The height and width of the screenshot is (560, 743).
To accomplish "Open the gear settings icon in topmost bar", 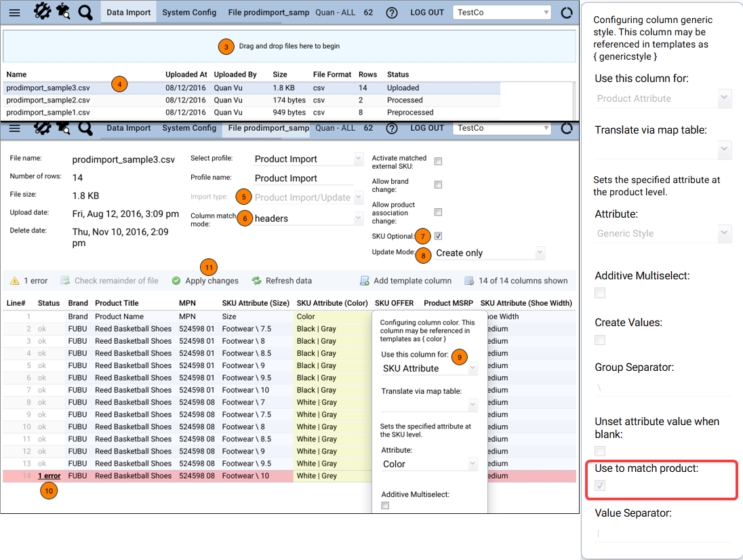I will tap(42, 12).
